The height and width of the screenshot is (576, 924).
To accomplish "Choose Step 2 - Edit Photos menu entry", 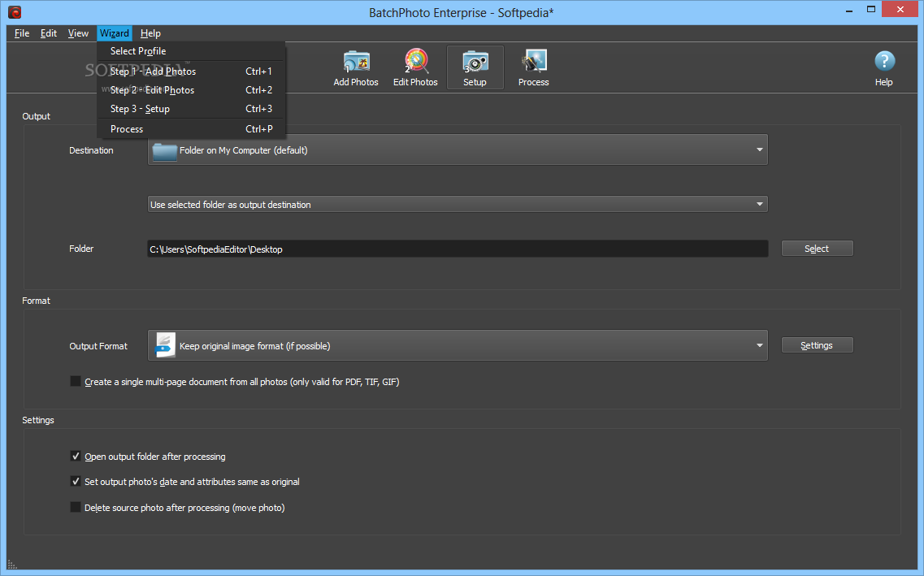I will [x=191, y=90].
